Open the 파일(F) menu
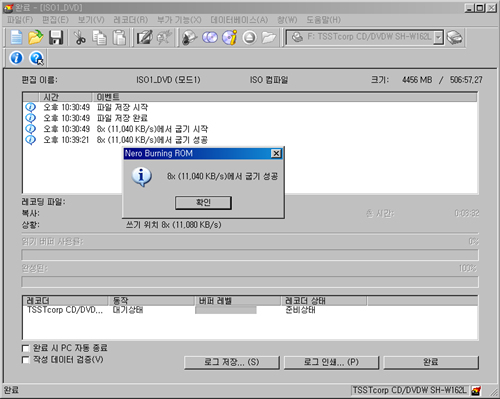 coord(20,20)
